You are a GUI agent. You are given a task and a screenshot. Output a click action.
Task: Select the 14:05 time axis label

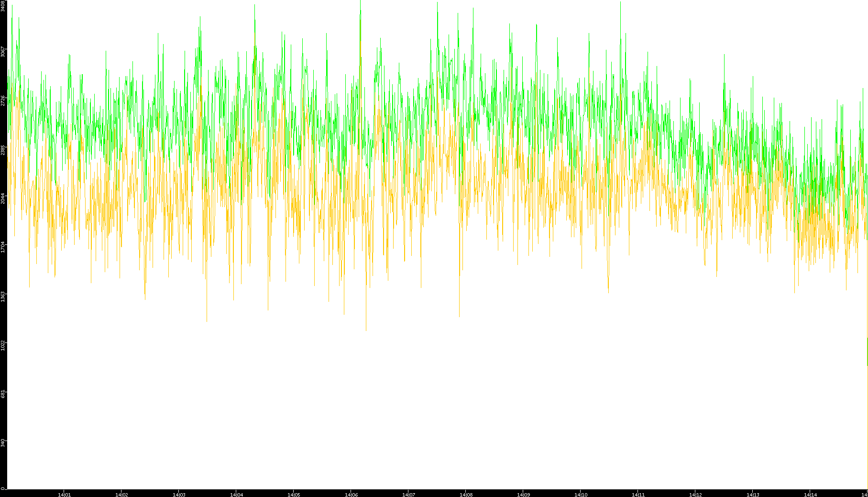coord(294,494)
